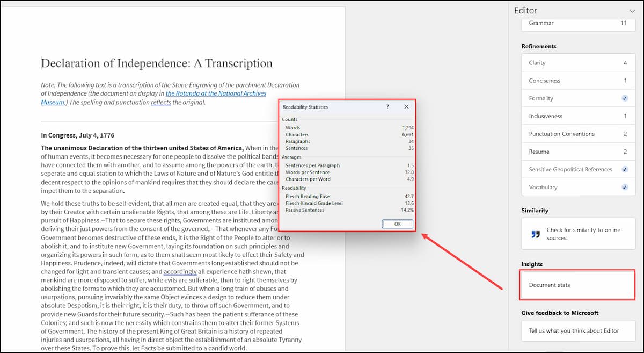
Task: Dismiss Readability Statistics by clicking OK
Action: click(397, 224)
